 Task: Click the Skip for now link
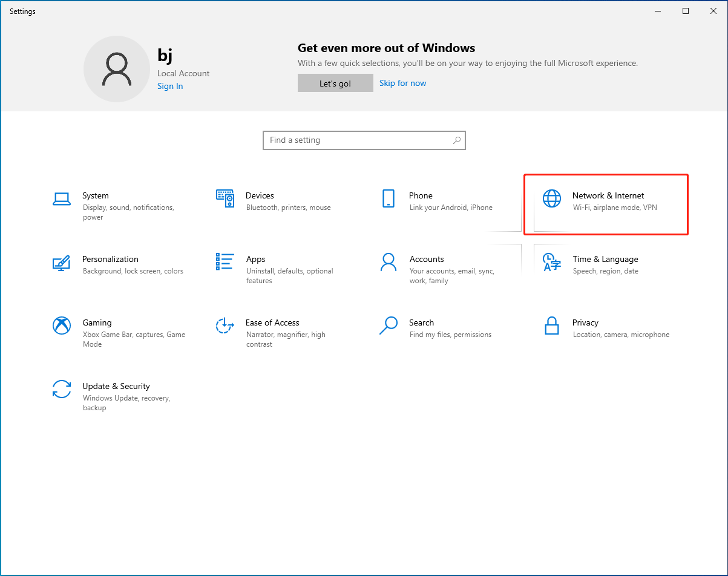point(403,83)
